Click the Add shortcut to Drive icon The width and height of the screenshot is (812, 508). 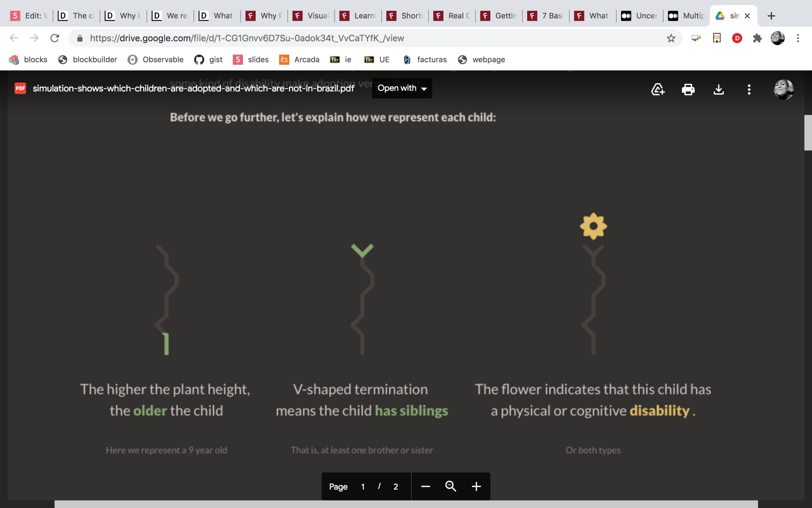[x=658, y=90]
